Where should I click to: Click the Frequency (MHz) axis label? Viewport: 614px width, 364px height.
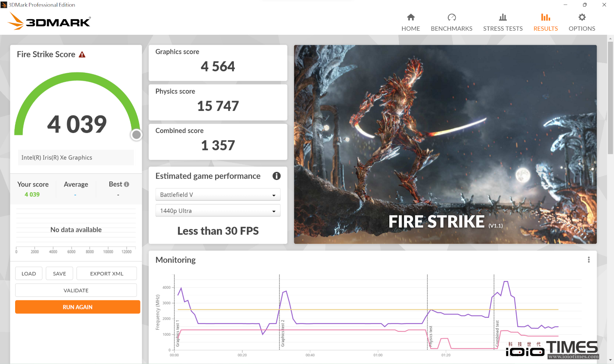pos(158,312)
